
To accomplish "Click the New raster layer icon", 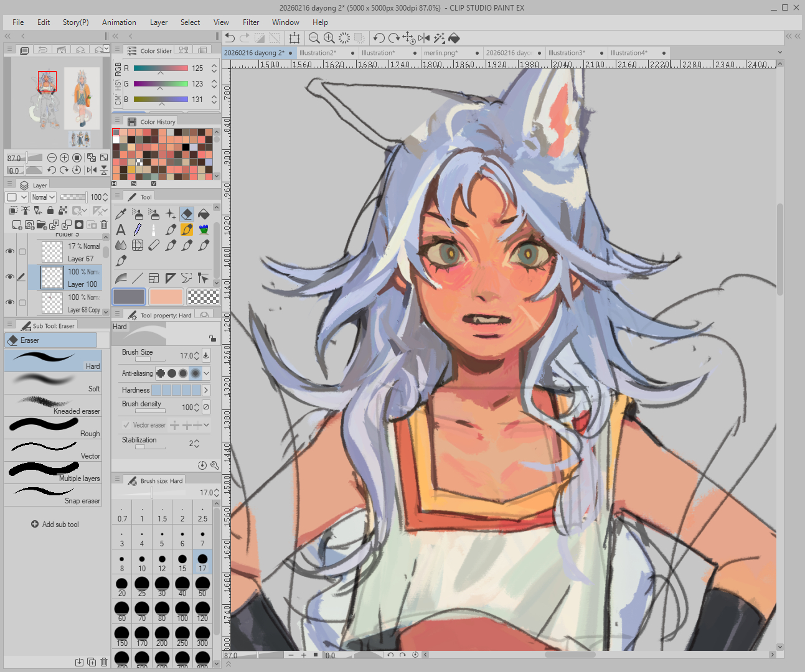I will click(17, 225).
